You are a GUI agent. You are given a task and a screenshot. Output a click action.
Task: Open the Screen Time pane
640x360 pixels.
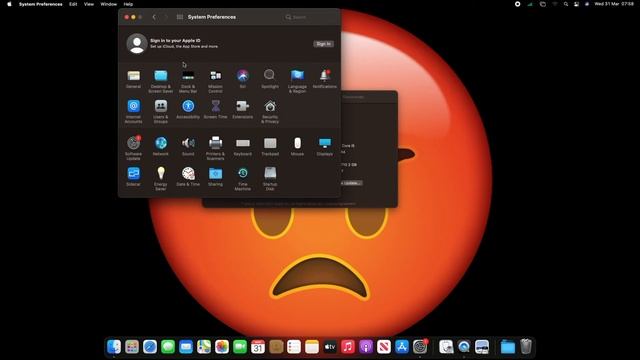pos(216,109)
